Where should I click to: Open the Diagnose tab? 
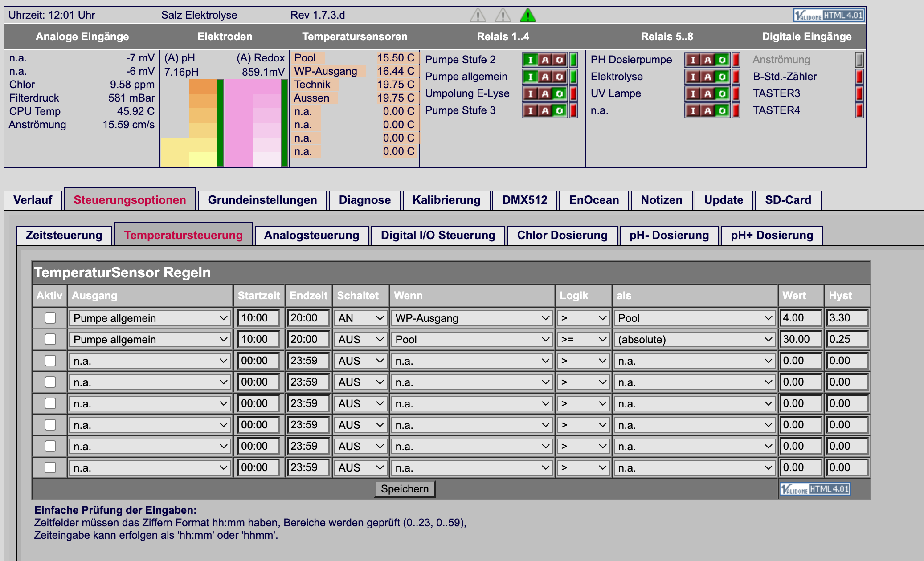(365, 200)
